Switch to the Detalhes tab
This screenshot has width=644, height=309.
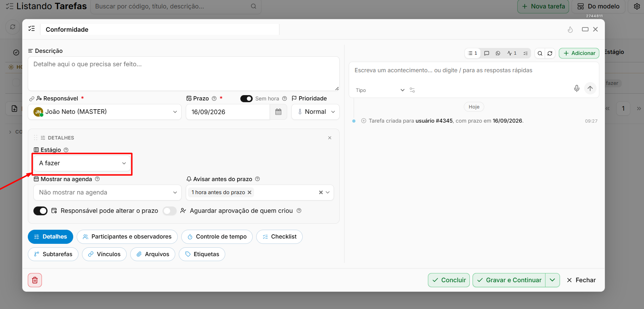coord(50,237)
